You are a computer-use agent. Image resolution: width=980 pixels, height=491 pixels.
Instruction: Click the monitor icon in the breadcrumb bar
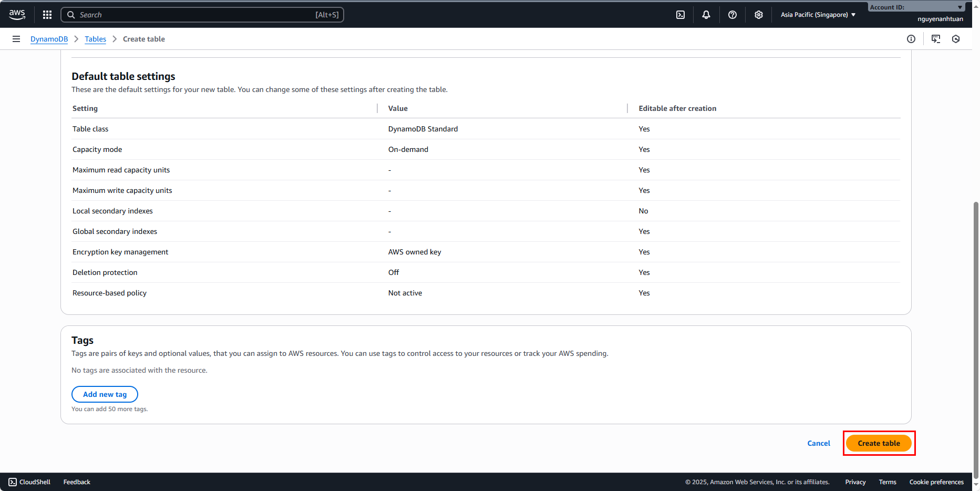pyautogui.click(x=936, y=39)
